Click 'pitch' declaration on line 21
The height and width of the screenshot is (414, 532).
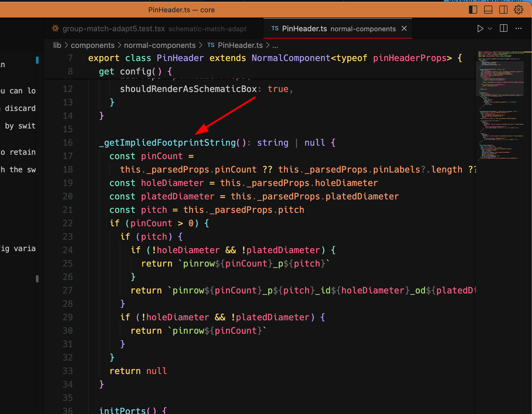[x=154, y=210]
